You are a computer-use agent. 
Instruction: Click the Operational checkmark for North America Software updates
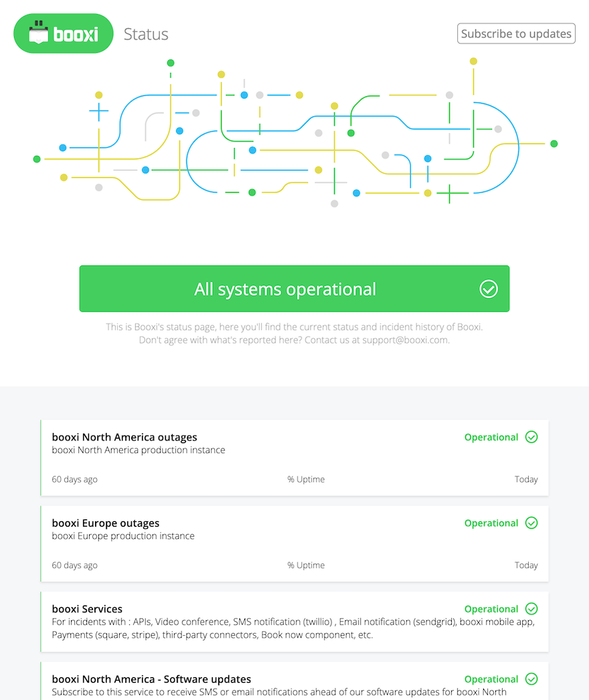point(531,679)
